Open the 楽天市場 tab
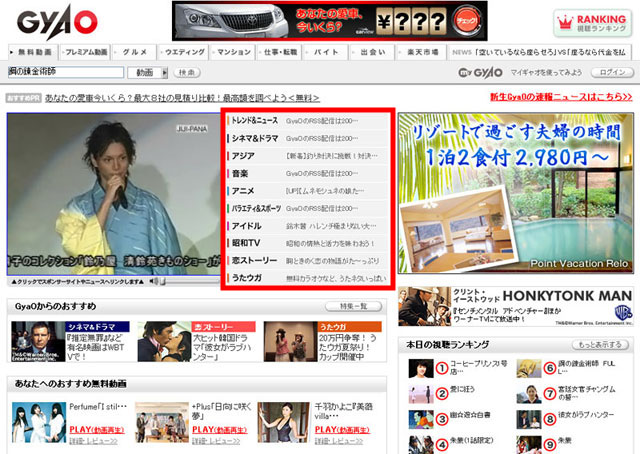 tap(420, 52)
